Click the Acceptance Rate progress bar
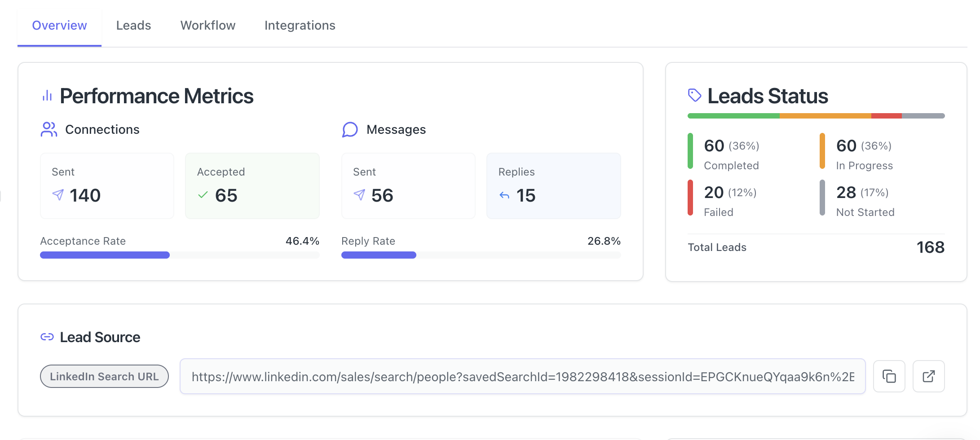Screen dimensions: 980x440 [180, 255]
